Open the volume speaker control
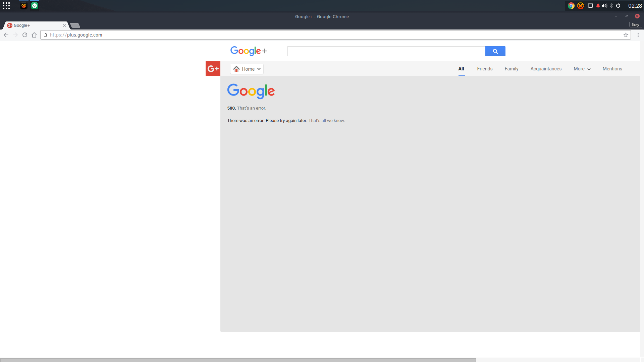 (604, 6)
